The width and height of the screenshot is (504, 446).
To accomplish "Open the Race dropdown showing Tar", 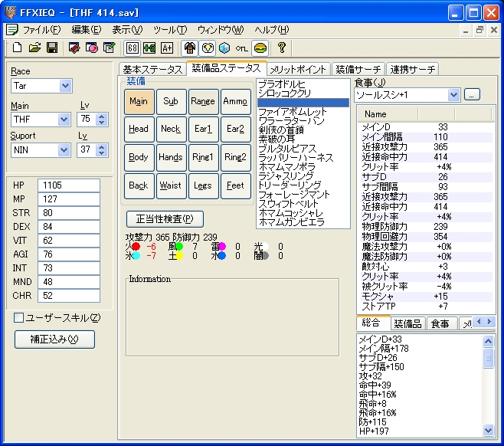I will pos(65,86).
